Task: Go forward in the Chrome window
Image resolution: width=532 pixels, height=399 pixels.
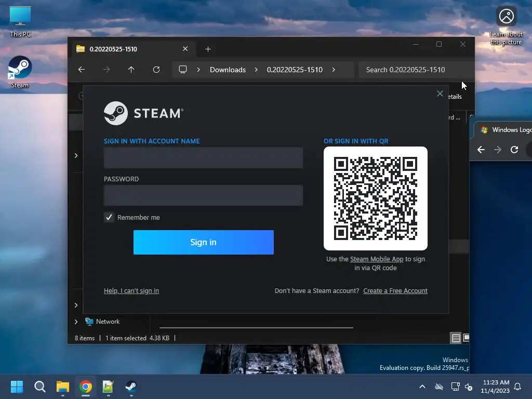Action: 498,150
